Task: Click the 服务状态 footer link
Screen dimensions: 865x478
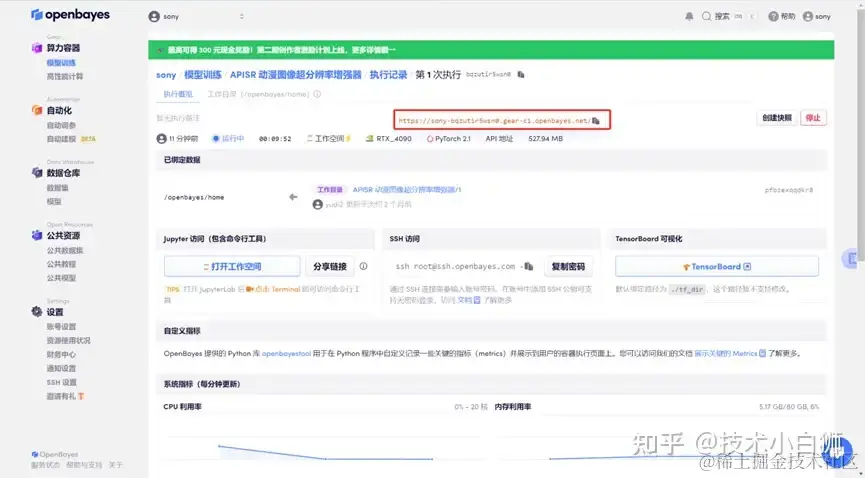Action: (x=45, y=465)
